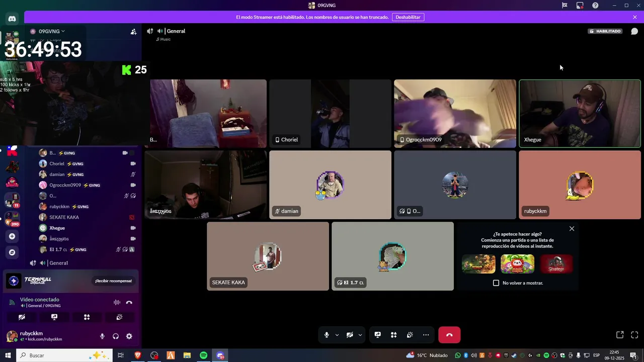Turn on camera in bottom call bar
The height and width of the screenshot is (362, 644).
click(x=350, y=335)
